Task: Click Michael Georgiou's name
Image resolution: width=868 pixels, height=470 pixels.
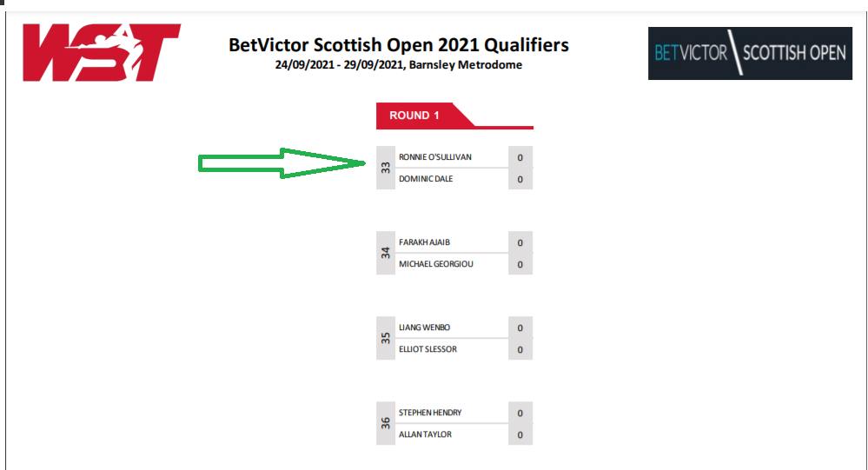Action: [435, 264]
